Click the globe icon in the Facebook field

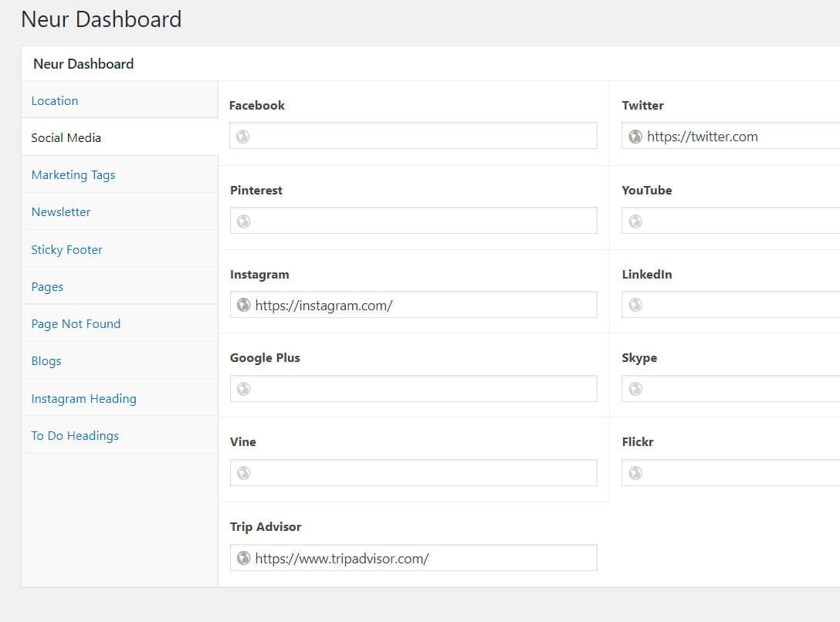242,135
